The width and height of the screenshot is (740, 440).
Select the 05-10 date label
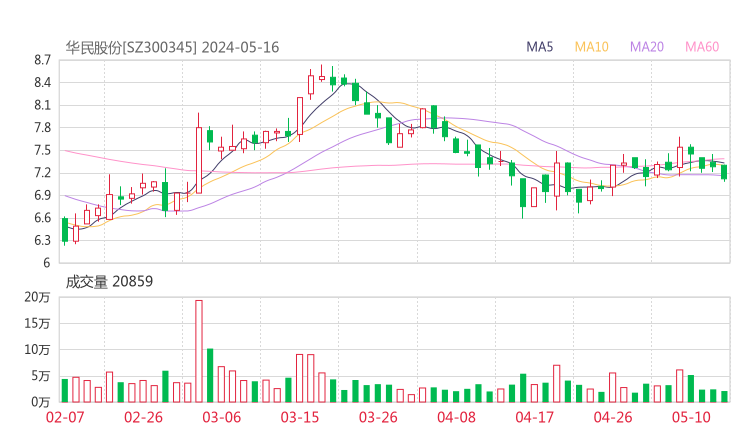[x=691, y=417]
